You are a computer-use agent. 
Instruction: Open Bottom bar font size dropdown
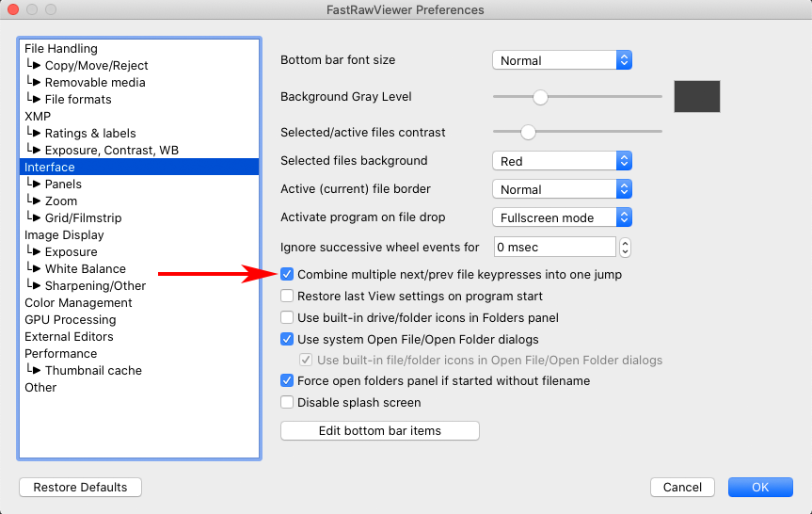coord(562,60)
